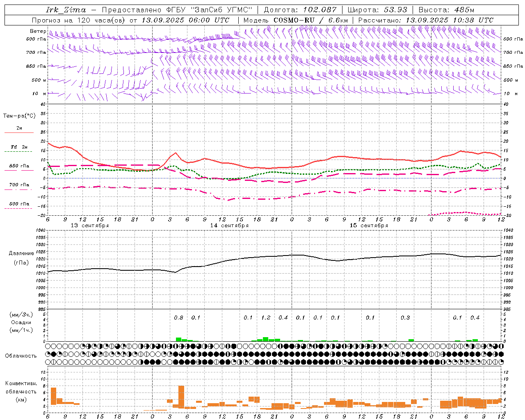525x420 pixels.
Task: Select the "Высота: 485м" elevation text
Action: tap(447, 10)
